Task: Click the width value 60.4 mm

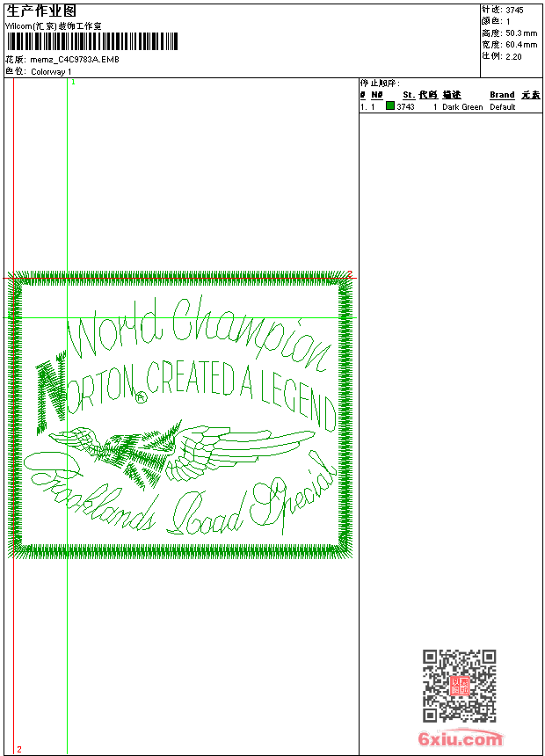Action: [x=521, y=45]
